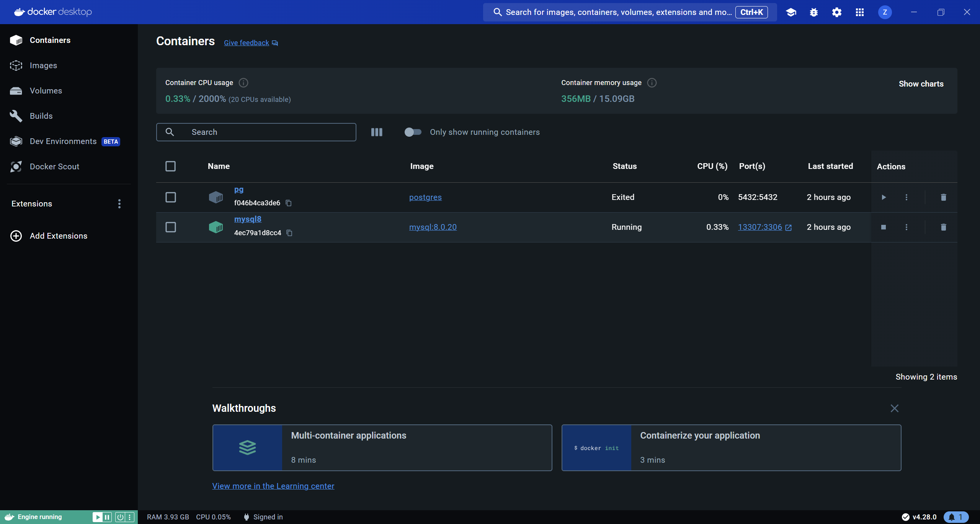This screenshot has width=980, height=524.
Task: Open more actions menu for pg container
Action: pyautogui.click(x=906, y=197)
